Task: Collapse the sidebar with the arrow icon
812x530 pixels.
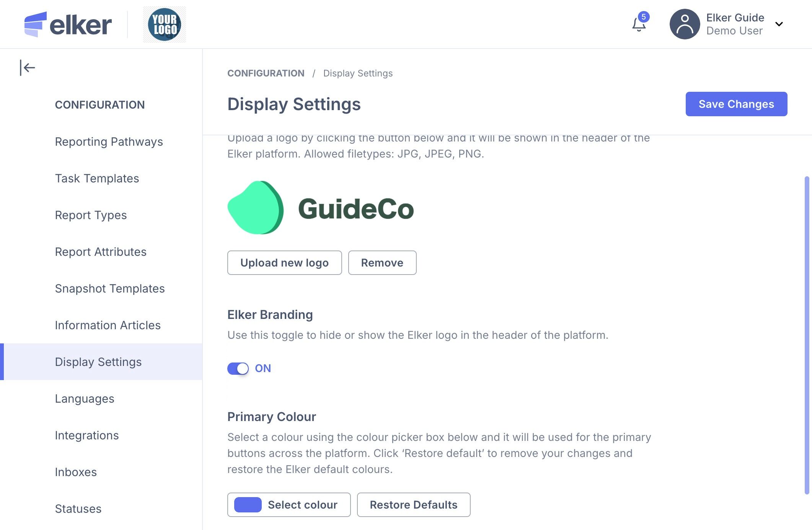Action: (x=28, y=68)
